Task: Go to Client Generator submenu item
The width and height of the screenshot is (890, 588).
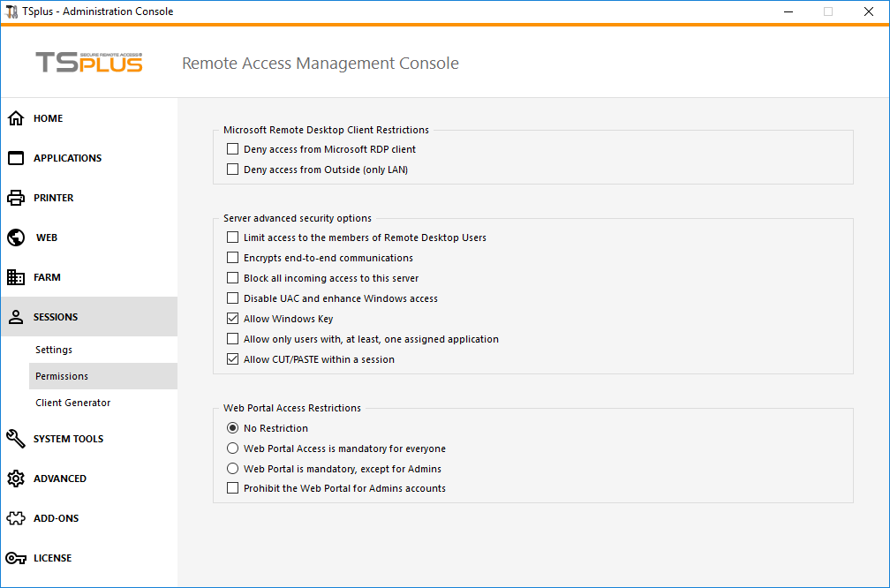Action: coord(73,403)
